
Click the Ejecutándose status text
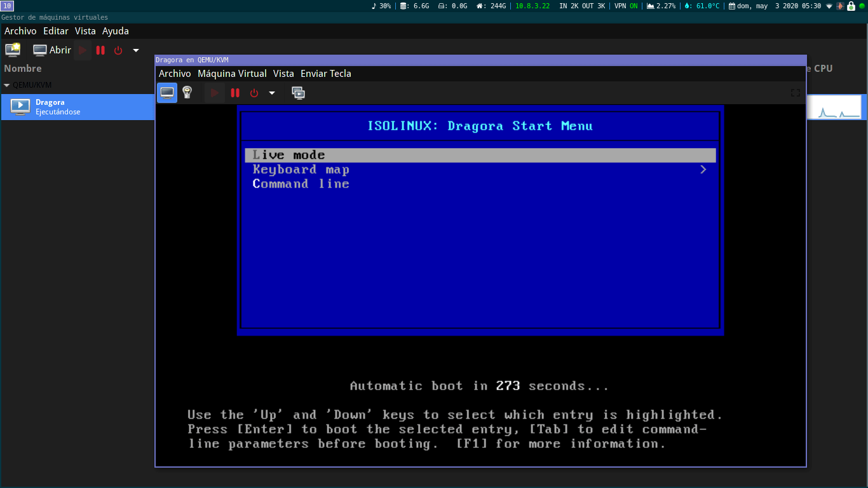coord(58,112)
